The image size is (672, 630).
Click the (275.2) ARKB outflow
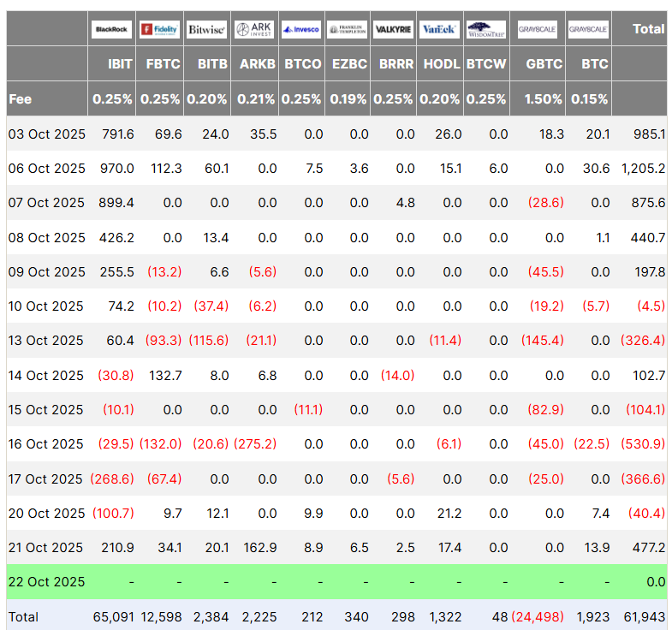[255, 444]
